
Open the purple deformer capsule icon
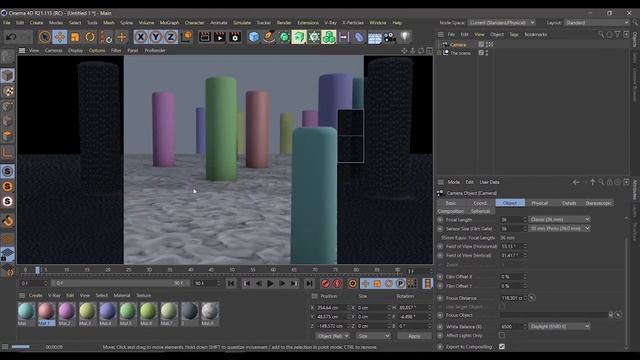[359, 37]
